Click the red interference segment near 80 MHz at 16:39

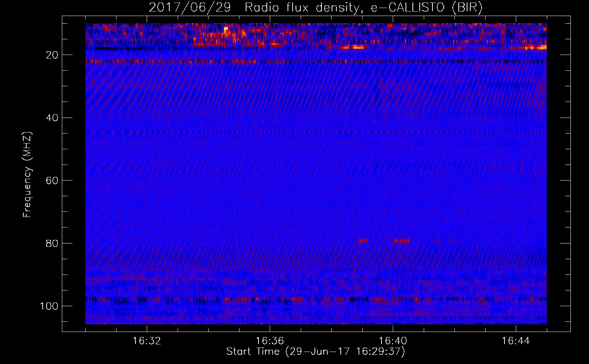coord(363,241)
